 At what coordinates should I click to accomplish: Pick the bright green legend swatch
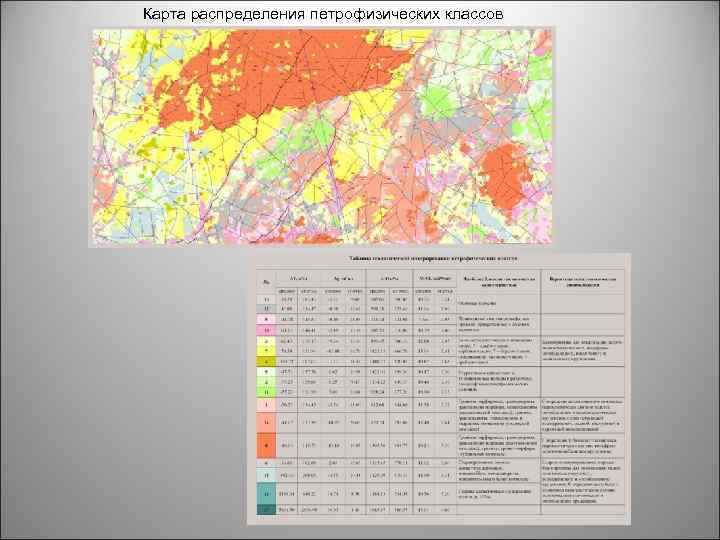click(x=266, y=392)
